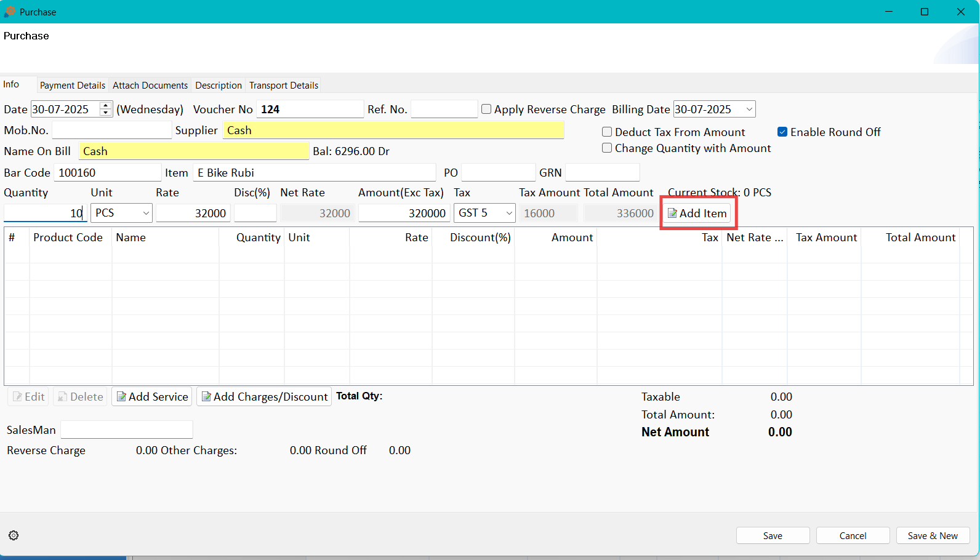This screenshot has width=980, height=560.
Task: Click the Bar Code field
Action: tap(108, 172)
